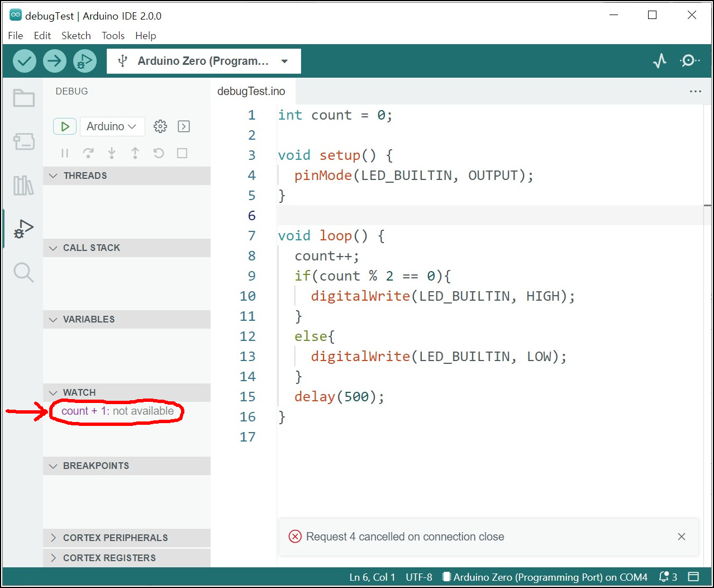Open the File menu
Viewport: 714px width, 588px height.
point(16,36)
